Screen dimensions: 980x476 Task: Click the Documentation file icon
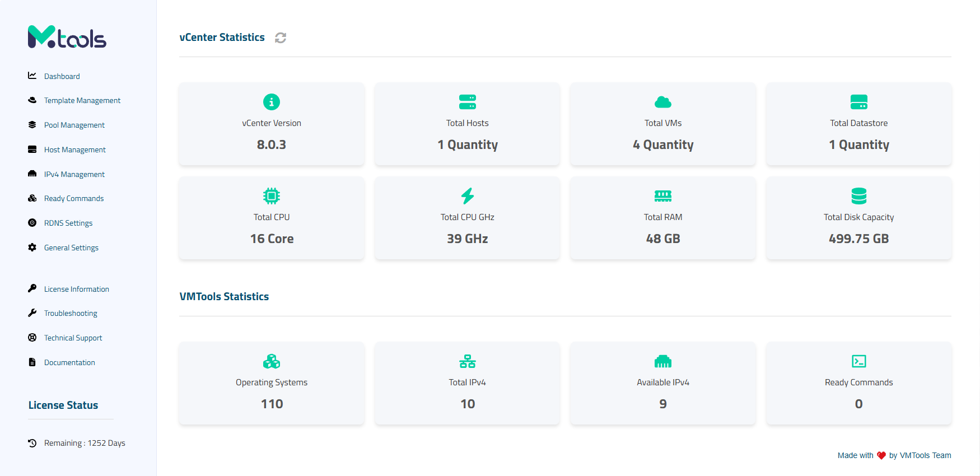[x=32, y=362]
